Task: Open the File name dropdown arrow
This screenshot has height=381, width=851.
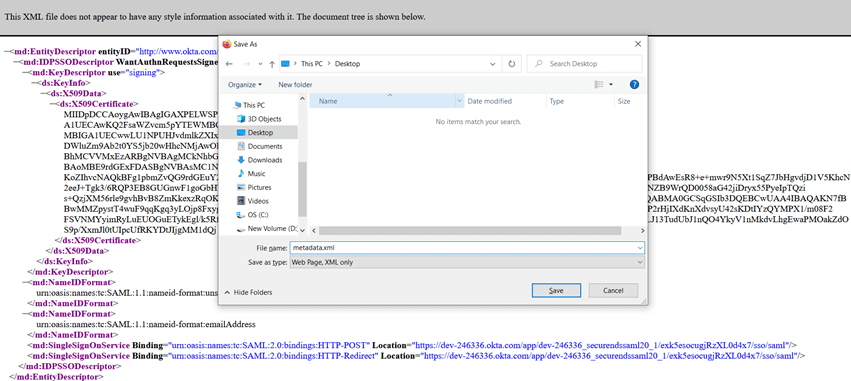Action: [x=640, y=247]
